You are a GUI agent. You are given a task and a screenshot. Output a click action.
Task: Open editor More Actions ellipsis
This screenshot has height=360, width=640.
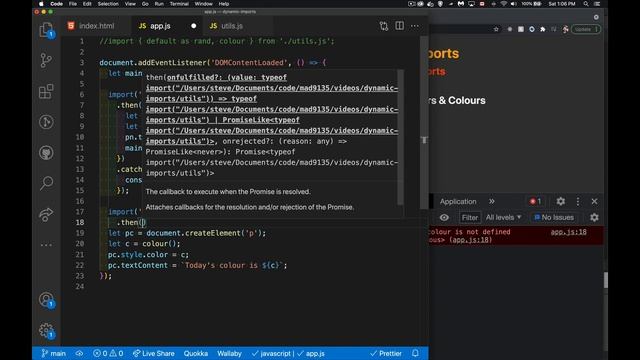[x=415, y=26]
